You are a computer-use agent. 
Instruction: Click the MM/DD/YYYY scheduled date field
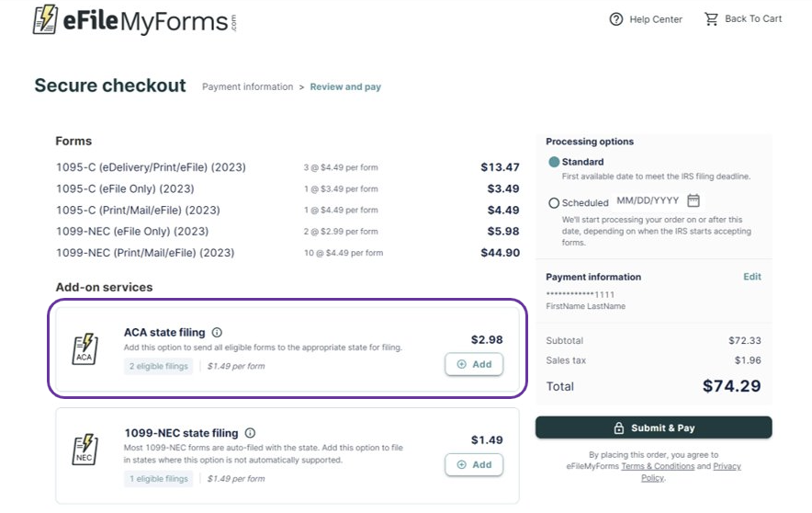pos(648,200)
